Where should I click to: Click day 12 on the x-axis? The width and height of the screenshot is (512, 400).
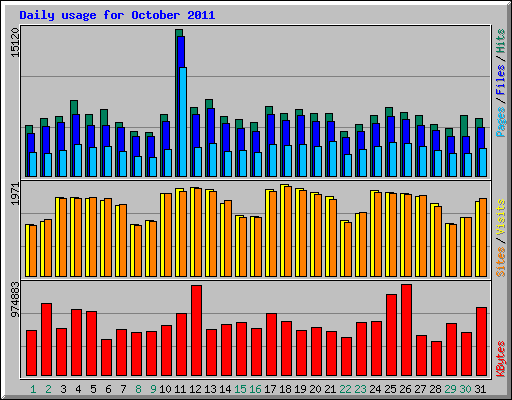[x=195, y=389]
